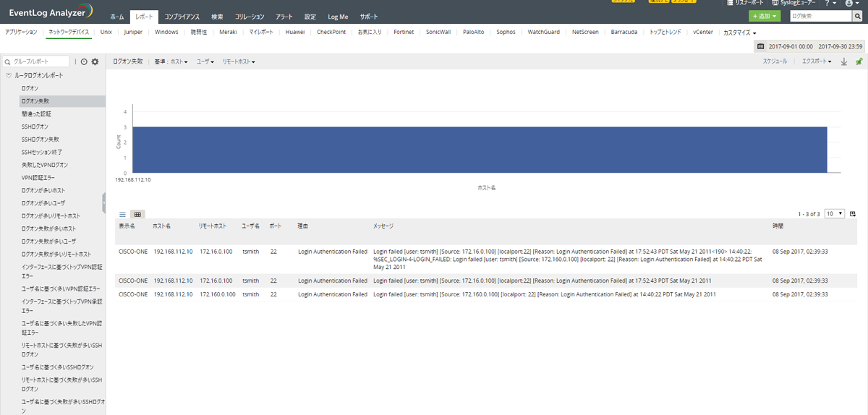Select the Meraki report category
Viewport: 868px width, 415px height.
[228, 33]
